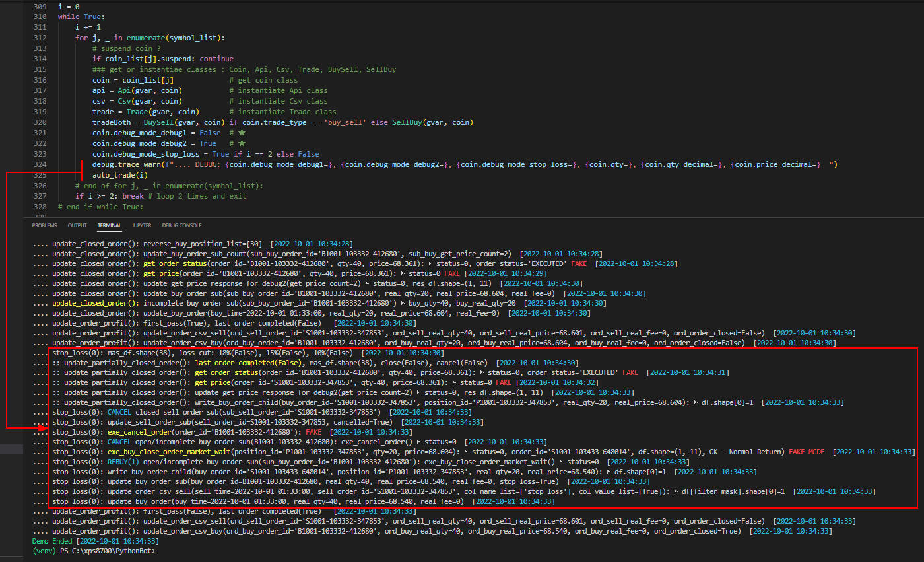Open the OUTPUT panel tab
This screenshot has width=924, height=562.
click(x=77, y=225)
